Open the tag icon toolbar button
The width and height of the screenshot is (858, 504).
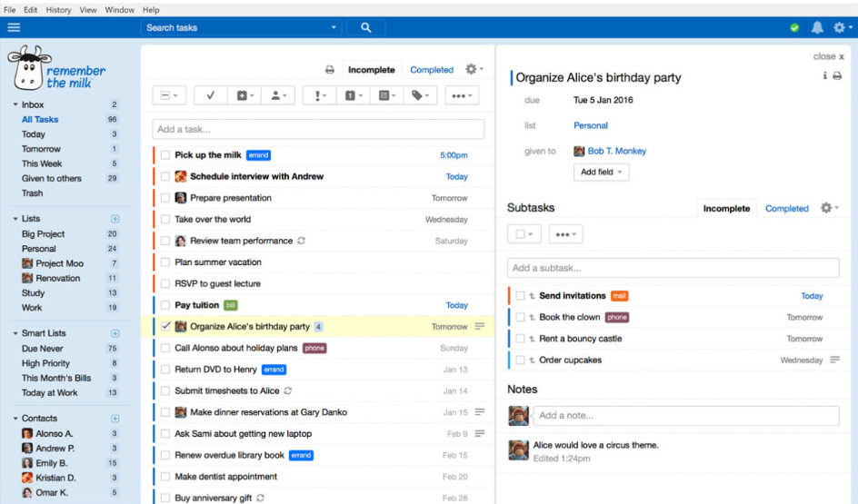pos(419,95)
